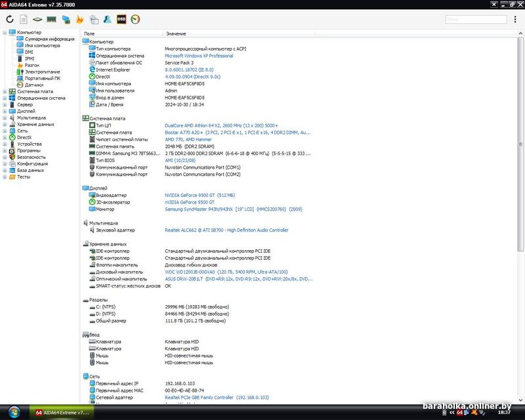The height and width of the screenshot is (420, 525).
Task: Collapse the Компьютер tree node
Action: pos(5,33)
